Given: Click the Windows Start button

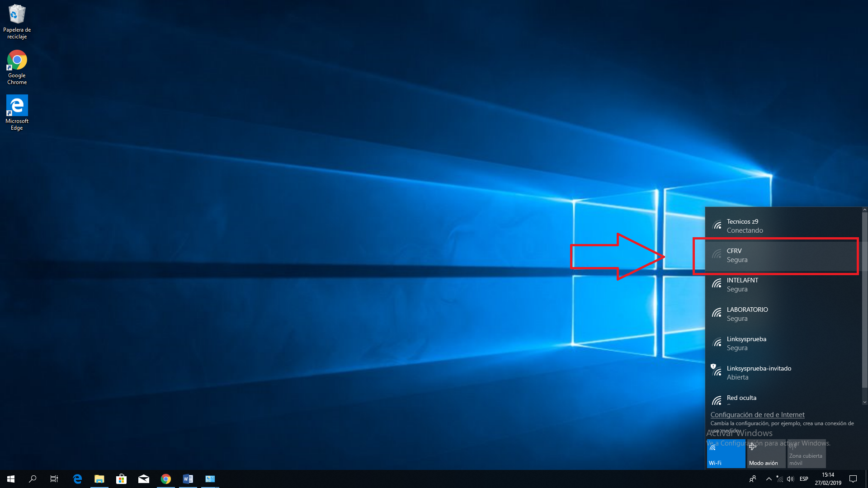Looking at the screenshot, I should 11,479.
